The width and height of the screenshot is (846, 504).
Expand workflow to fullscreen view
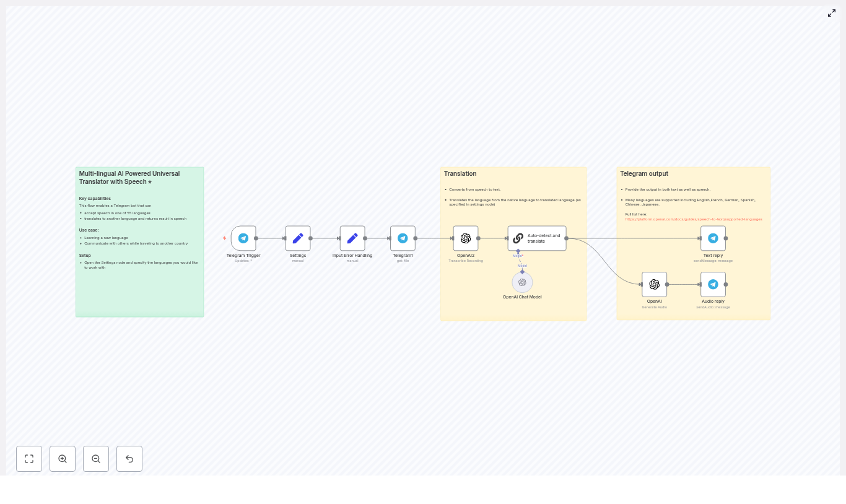tap(832, 13)
